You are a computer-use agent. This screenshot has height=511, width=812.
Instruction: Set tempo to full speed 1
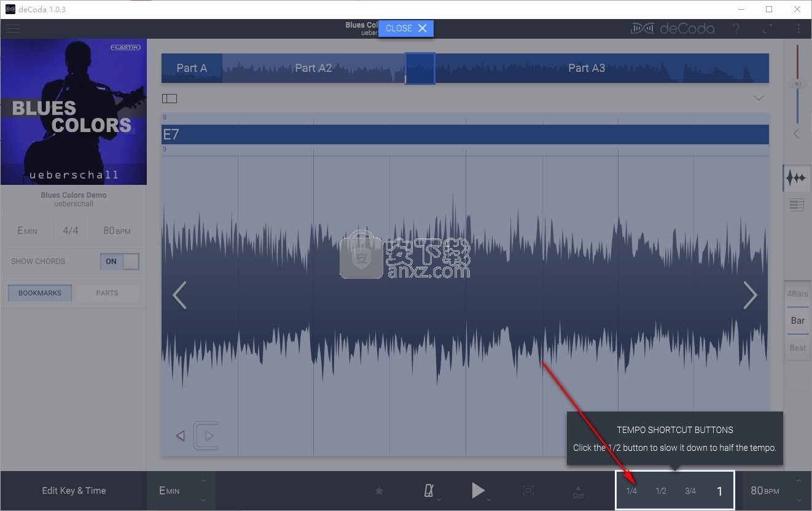[x=720, y=491]
